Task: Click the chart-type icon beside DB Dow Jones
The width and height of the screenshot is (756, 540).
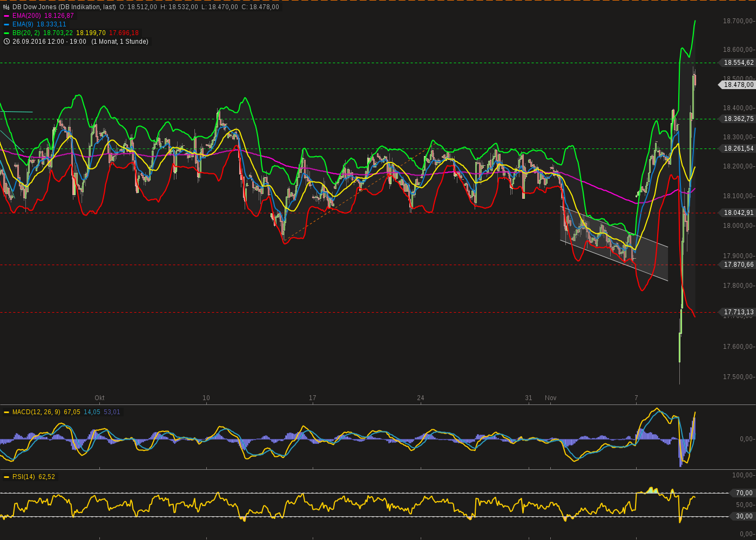Action: [x=6, y=7]
